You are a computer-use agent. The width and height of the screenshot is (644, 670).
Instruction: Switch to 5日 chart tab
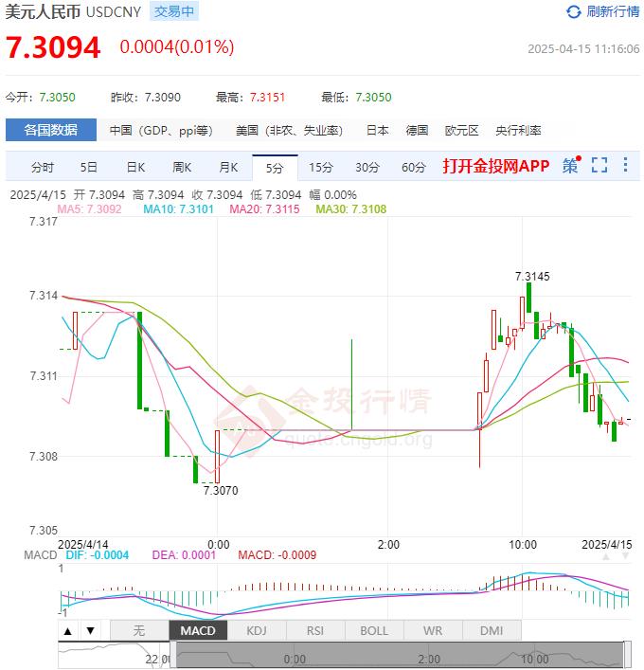pyautogui.click(x=89, y=168)
